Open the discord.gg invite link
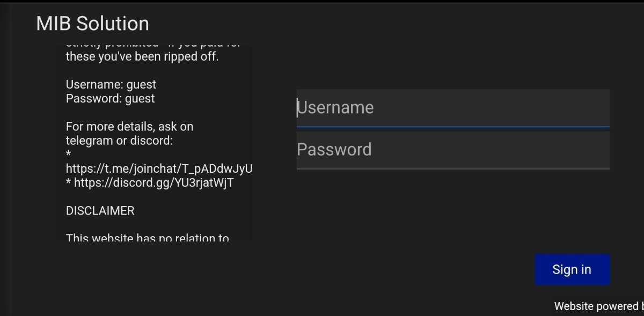Image resolution: width=644 pixels, height=316 pixels. click(154, 183)
